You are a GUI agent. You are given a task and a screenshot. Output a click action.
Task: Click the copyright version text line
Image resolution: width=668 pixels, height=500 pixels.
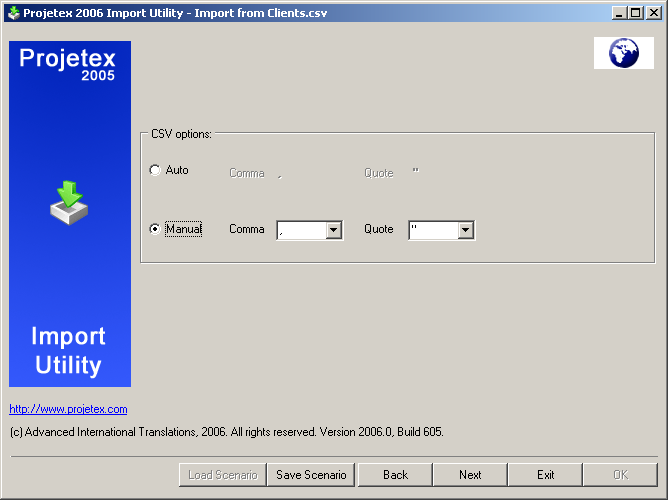[227, 432]
